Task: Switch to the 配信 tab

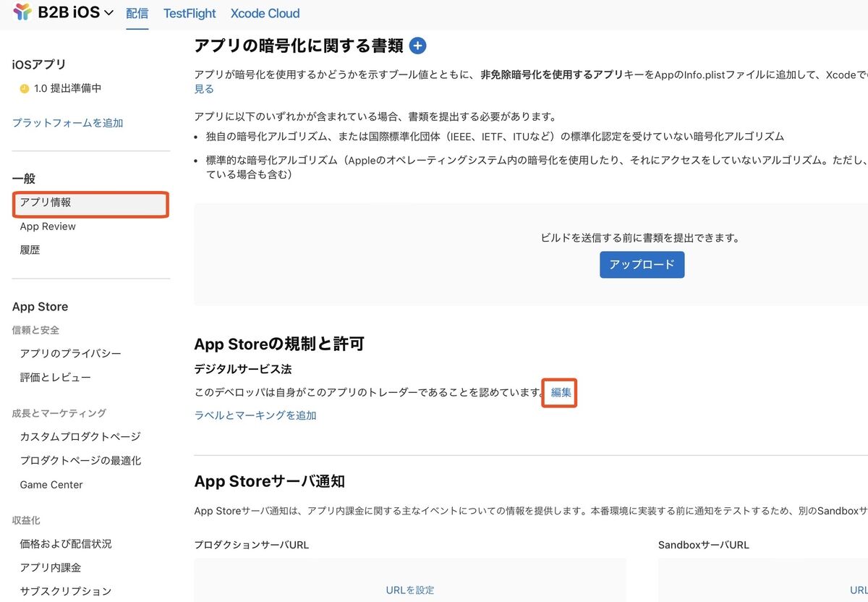Action: click(x=137, y=13)
